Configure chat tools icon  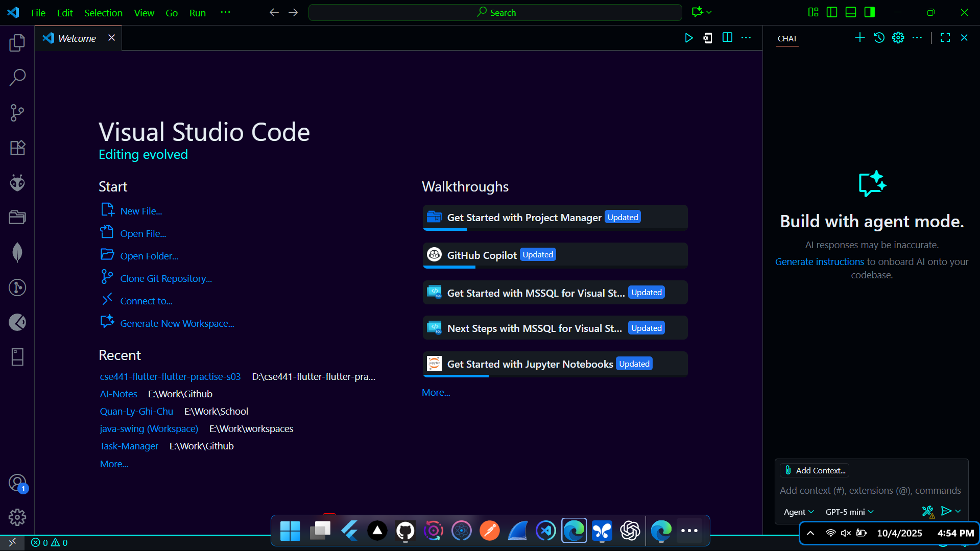[x=928, y=511]
